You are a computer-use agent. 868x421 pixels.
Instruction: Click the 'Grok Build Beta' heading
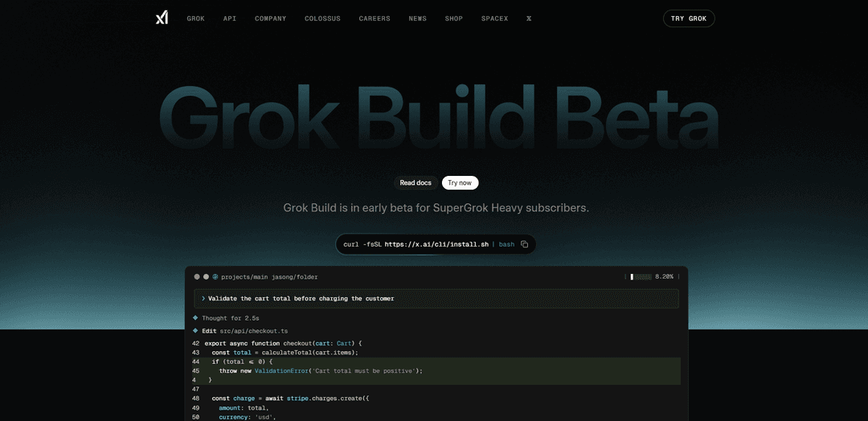pyautogui.click(x=439, y=117)
